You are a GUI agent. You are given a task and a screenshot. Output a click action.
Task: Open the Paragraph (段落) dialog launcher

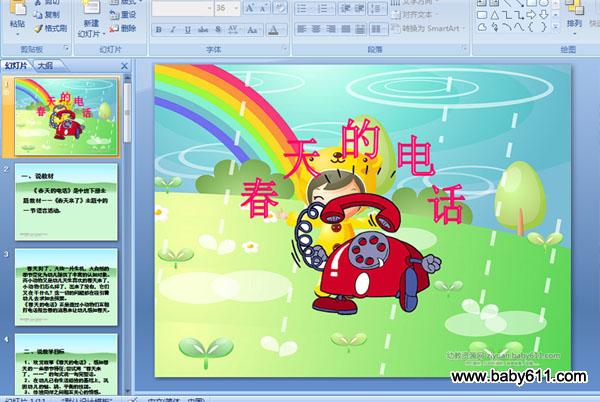[x=464, y=48]
